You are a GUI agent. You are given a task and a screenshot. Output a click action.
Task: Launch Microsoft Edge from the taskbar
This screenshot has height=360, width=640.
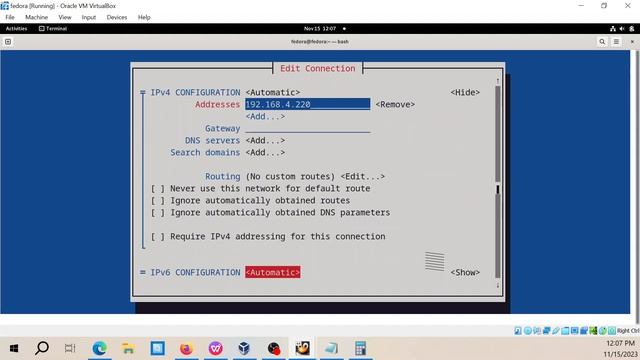(x=99, y=349)
